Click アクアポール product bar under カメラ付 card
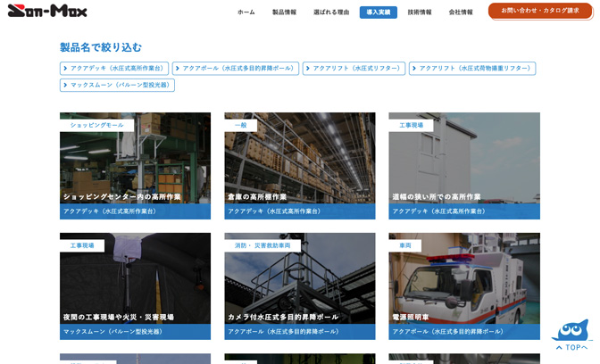Viewport: 600px width, 364px height. (300, 332)
